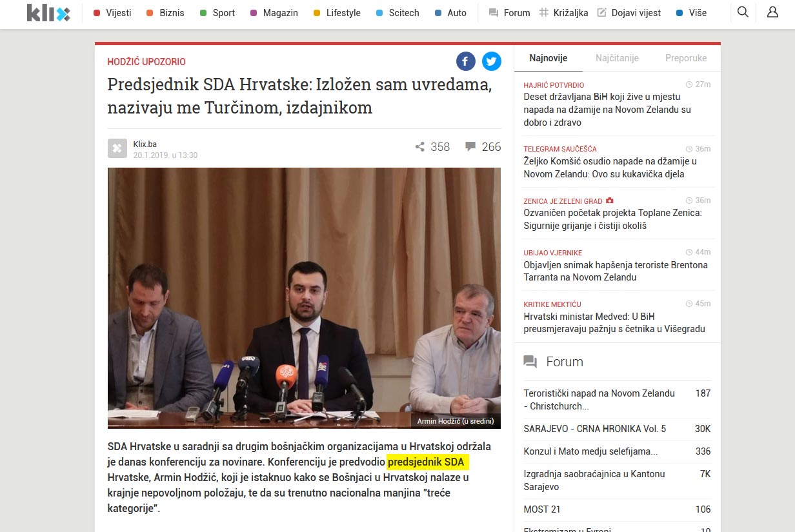Click the Klix.ba author avatar icon
Image resolution: width=795 pixels, height=532 pixels.
[x=117, y=148]
